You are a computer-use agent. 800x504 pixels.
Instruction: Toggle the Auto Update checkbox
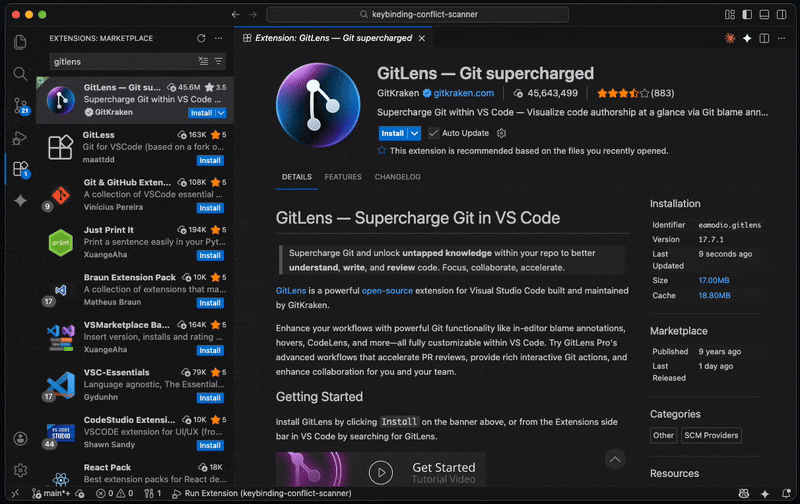pyautogui.click(x=433, y=133)
